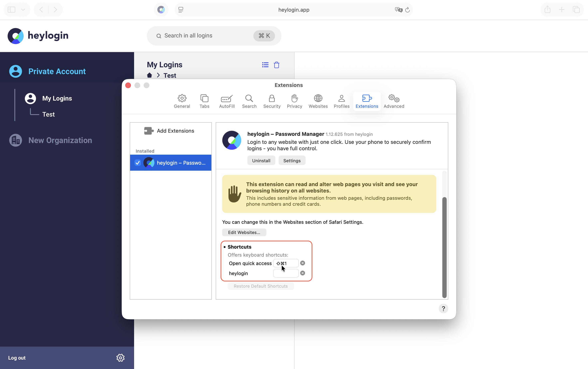
Task: Go back with Safari's back arrow
Action: pos(41,10)
